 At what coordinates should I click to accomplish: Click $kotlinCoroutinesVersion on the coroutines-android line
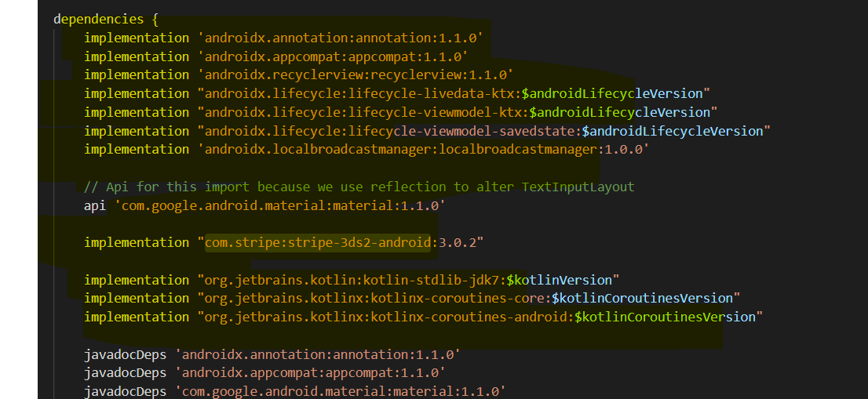click(664, 317)
